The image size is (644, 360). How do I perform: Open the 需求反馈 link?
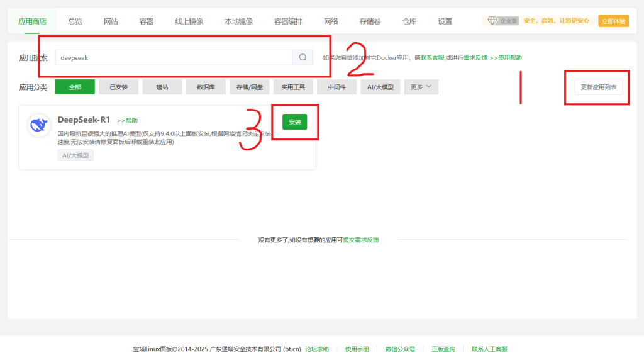[x=475, y=58]
